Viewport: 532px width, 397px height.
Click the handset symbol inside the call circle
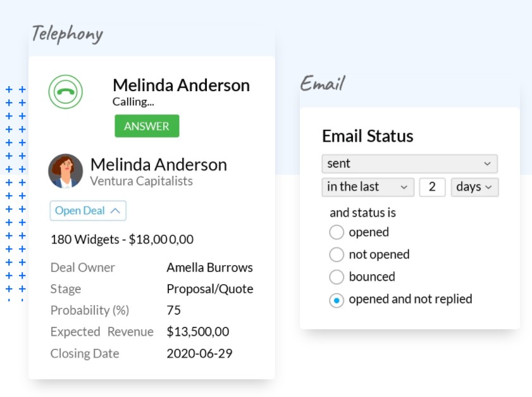(x=66, y=92)
